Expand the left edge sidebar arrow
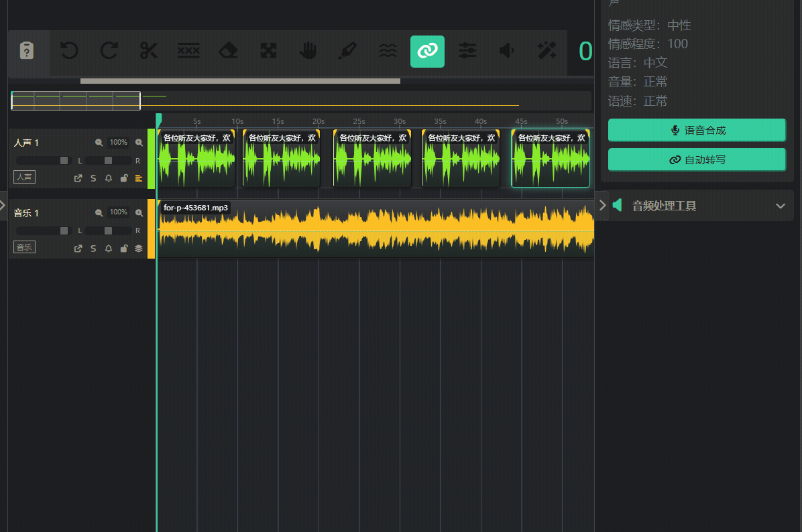The height and width of the screenshot is (532, 802). coord(3,205)
